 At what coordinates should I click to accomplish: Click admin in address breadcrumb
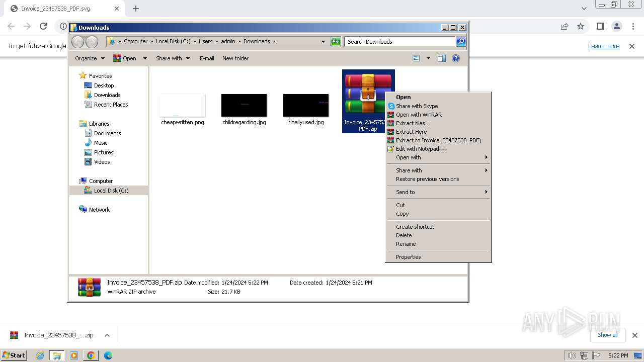(228, 41)
